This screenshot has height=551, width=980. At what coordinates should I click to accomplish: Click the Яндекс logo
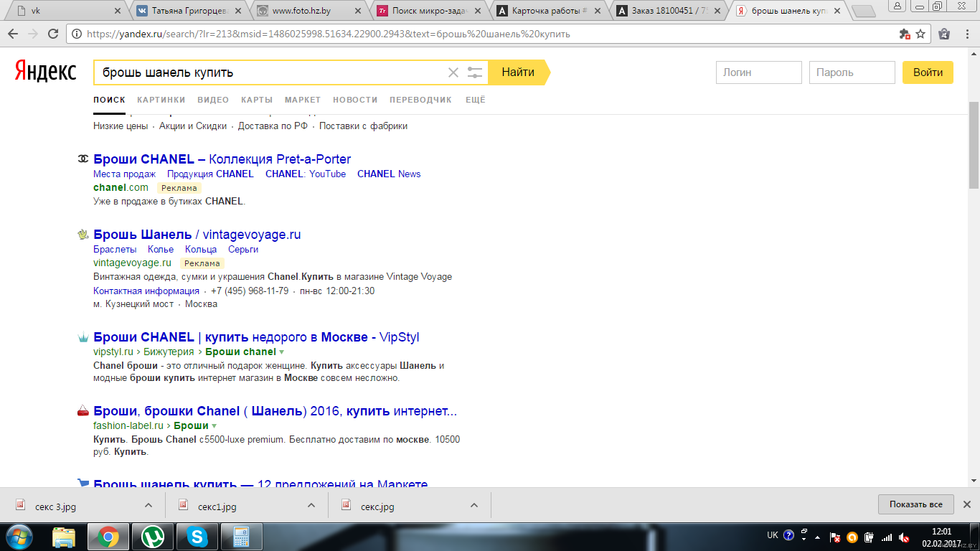(x=46, y=71)
